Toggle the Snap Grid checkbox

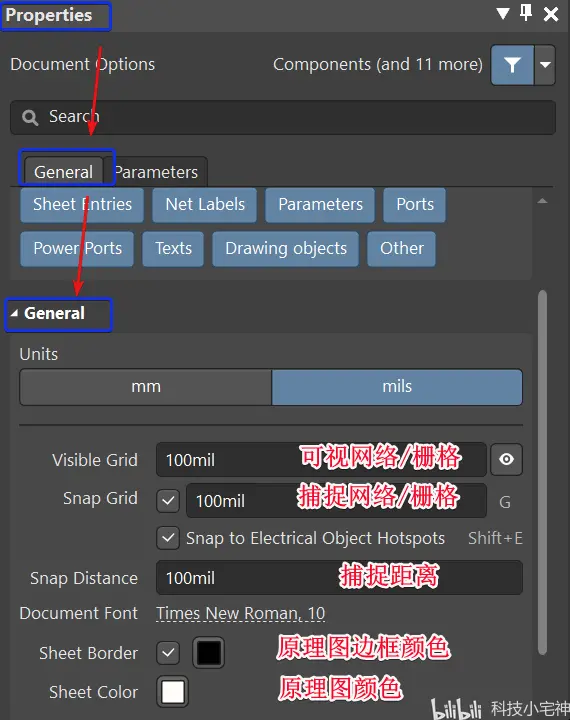pyautogui.click(x=168, y=500)
